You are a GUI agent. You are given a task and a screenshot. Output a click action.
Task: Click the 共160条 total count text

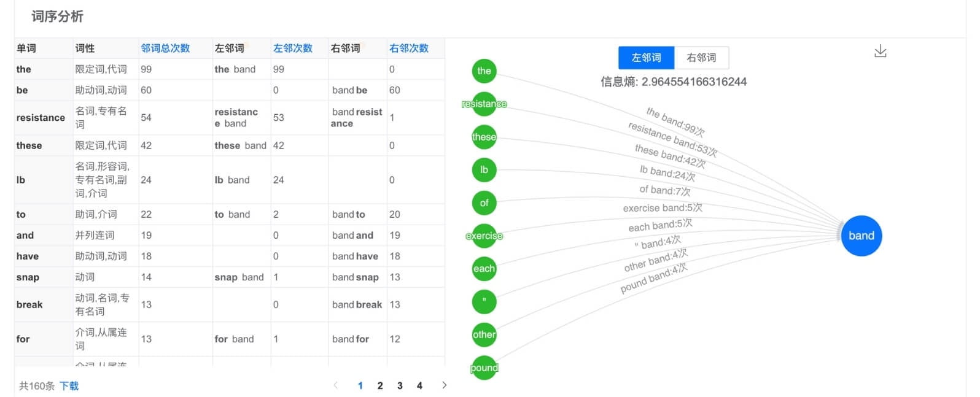point(36,386)
